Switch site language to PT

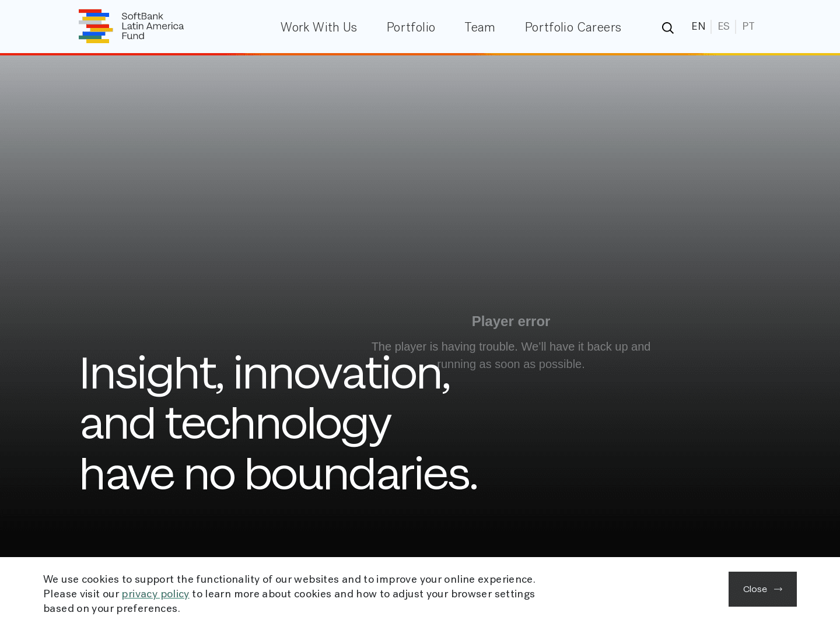748,27
